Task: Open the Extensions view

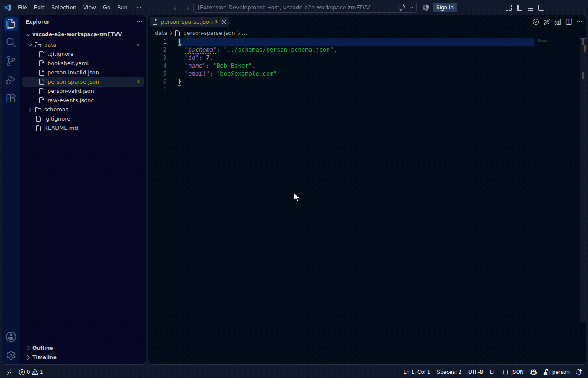Action: (x=11, y=98)
